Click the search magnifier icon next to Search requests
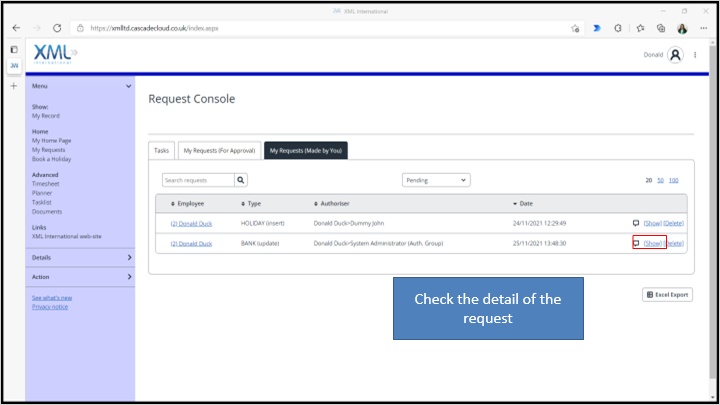 241,180
